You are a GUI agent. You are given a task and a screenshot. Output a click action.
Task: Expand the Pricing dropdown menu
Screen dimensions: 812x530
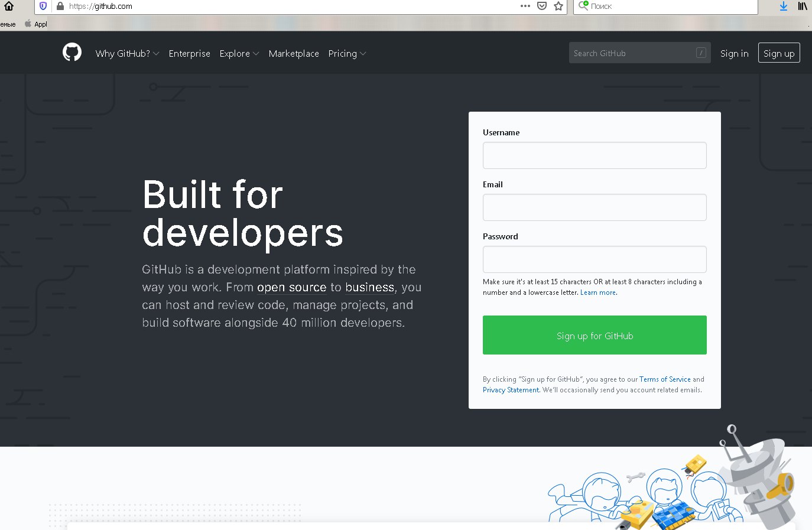click(347, 53)
